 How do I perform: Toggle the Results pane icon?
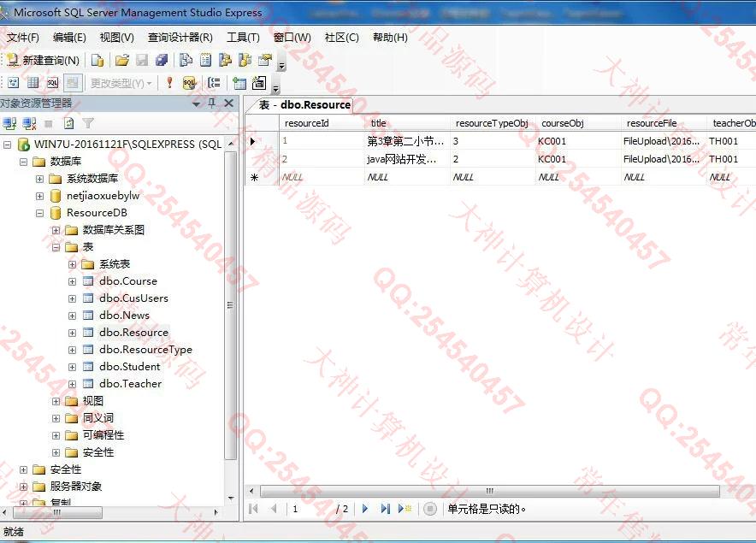pyautogui.click(x=73, y=83)
